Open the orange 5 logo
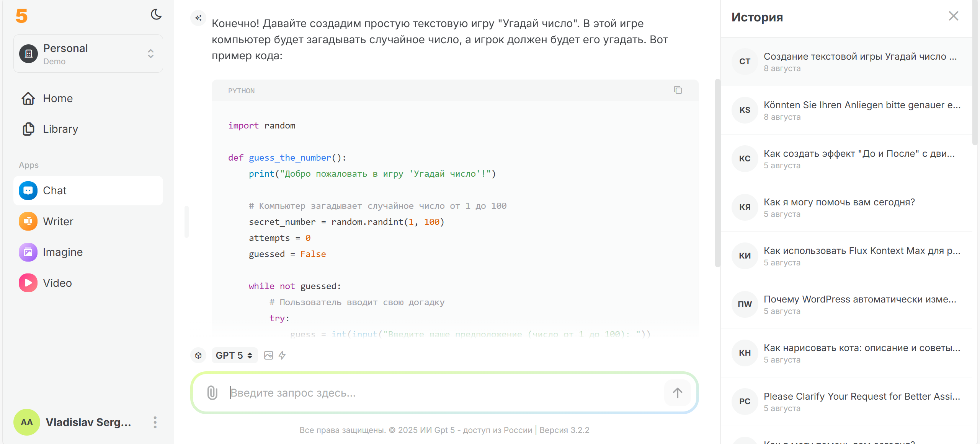 [x=21, y=16]
